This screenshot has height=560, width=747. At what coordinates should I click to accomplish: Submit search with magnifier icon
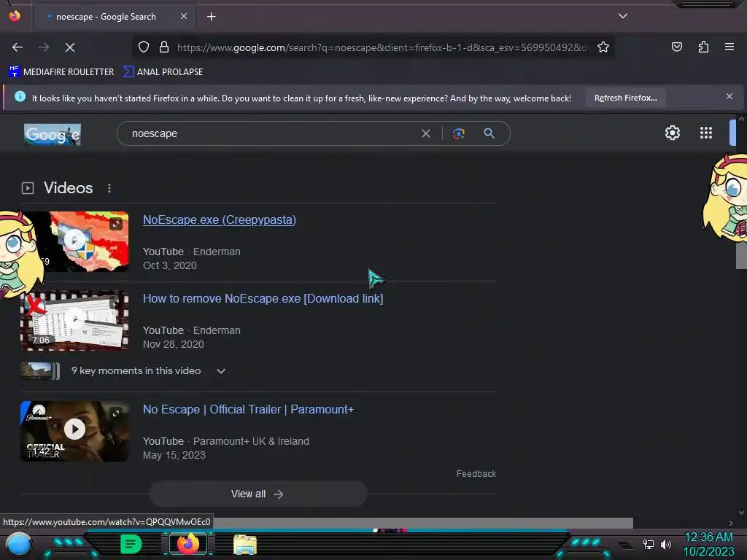[489, 133]
